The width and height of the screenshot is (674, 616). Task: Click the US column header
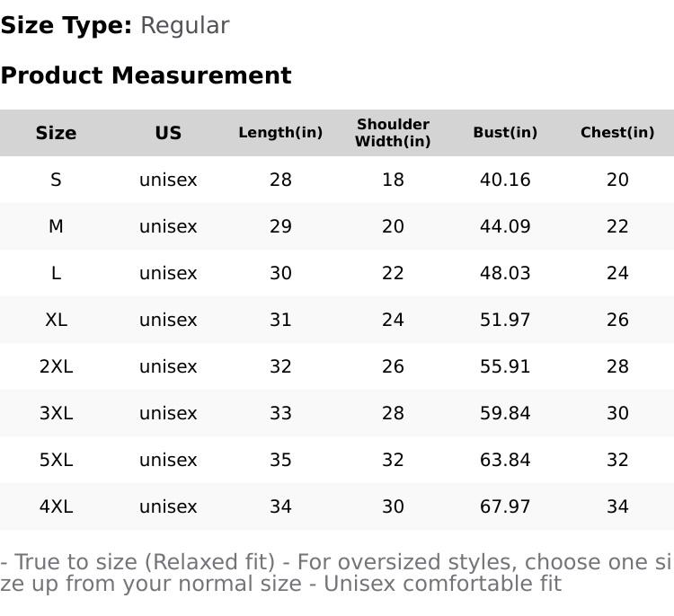coord(168,133)
